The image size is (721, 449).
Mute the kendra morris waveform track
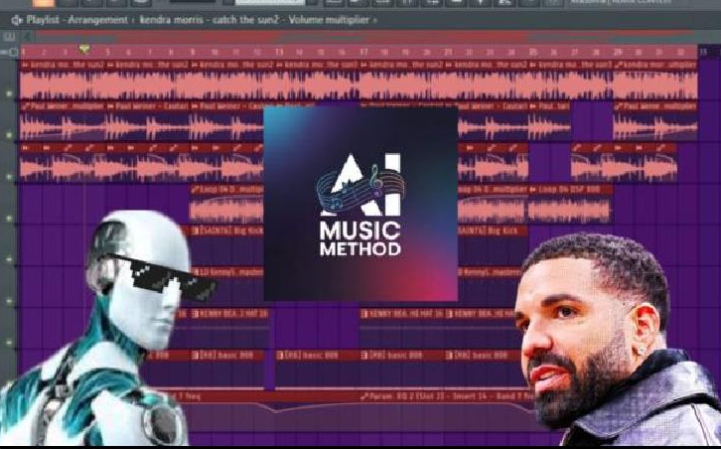point(9,93)
